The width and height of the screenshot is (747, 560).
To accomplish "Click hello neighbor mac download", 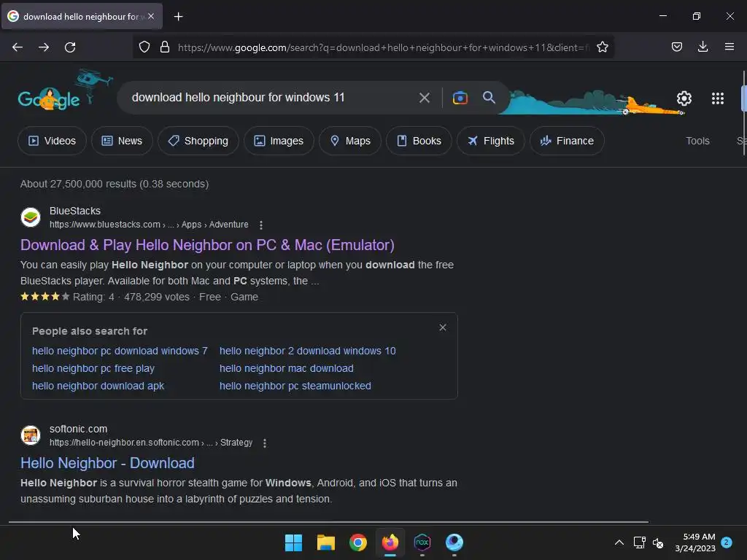I will pos(286,368).
